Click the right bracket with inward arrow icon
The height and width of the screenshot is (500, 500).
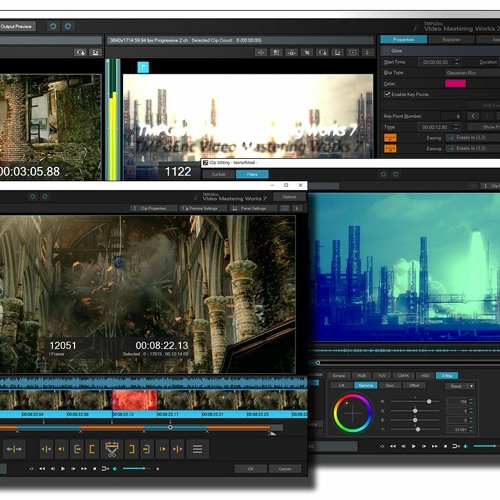point(146,449)
